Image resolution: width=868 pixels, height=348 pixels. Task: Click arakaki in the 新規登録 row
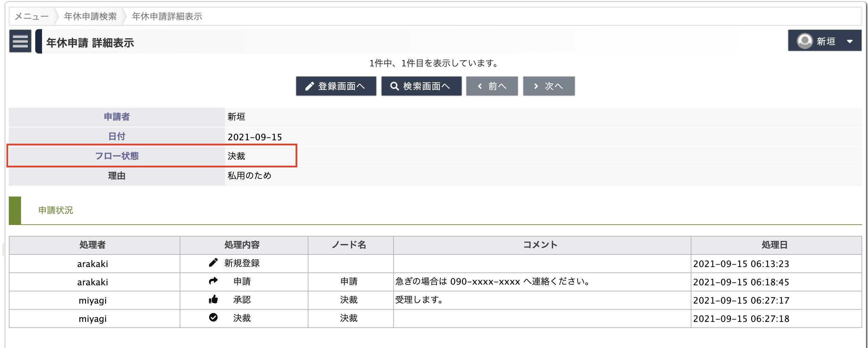[x=93, y=264]
